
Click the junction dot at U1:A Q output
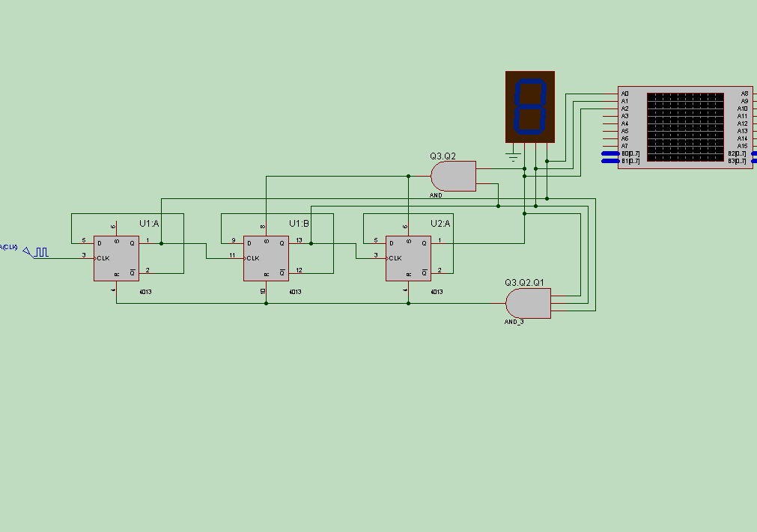(x=161, y=244)
